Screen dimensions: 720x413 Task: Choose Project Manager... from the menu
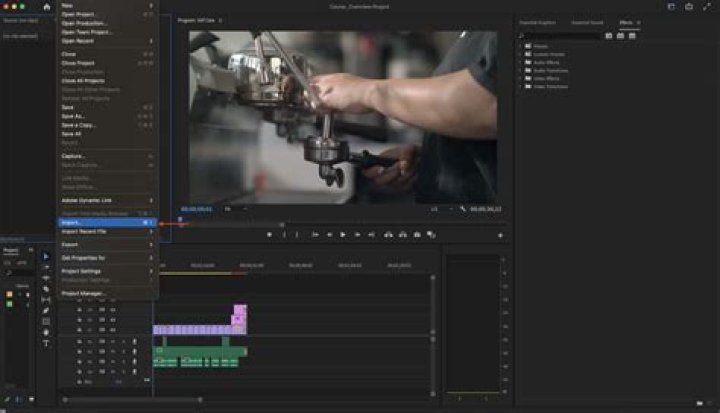(107, 293)
